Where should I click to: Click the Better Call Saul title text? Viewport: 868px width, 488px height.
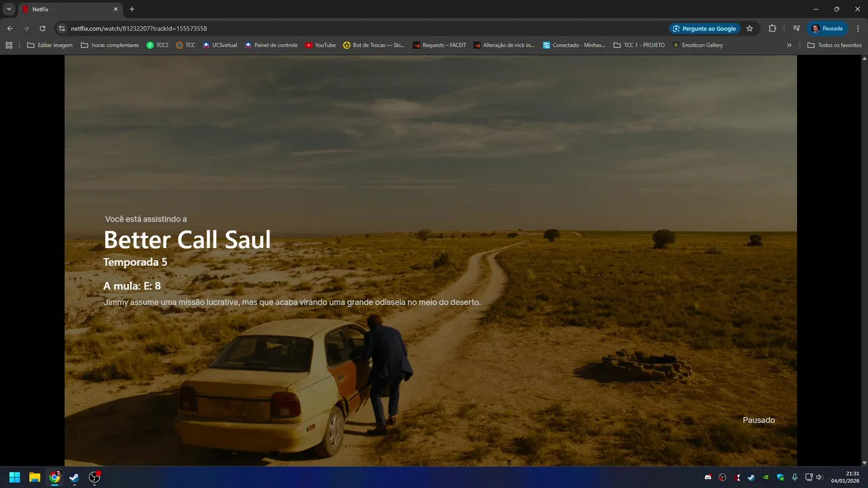(187, 240)
